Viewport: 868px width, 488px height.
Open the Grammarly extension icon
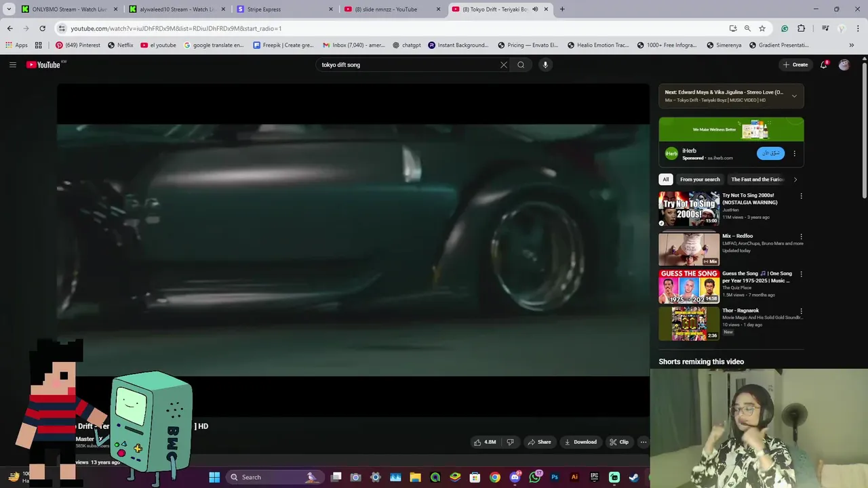coord(785,28)
